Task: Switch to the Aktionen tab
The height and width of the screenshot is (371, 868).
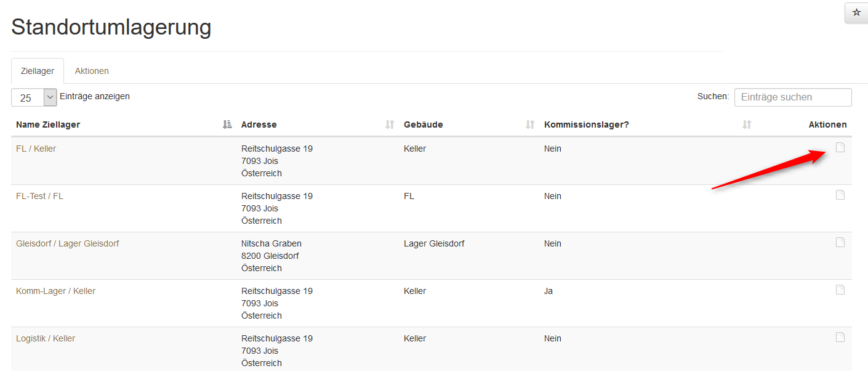Action: 92,71
